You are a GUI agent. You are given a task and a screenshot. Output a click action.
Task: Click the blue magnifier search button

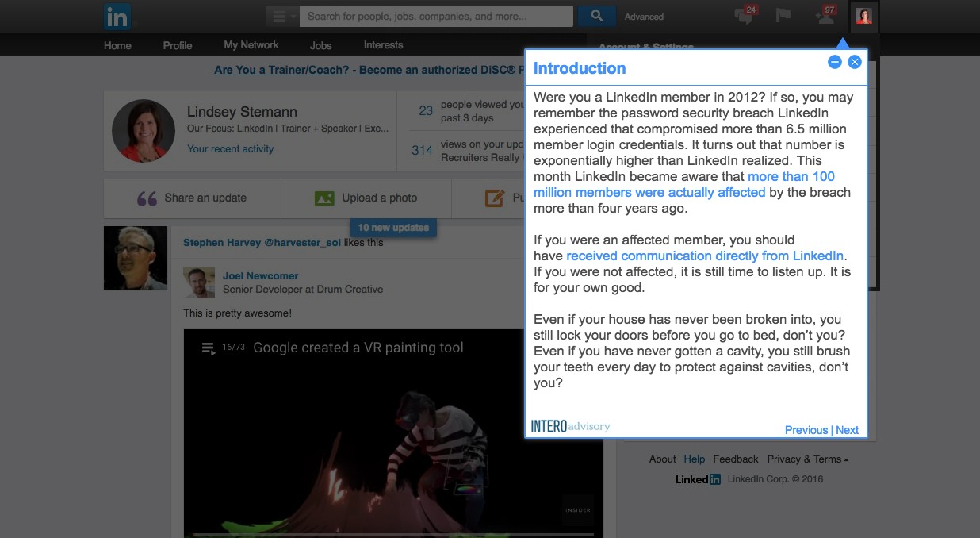point(597,17)
